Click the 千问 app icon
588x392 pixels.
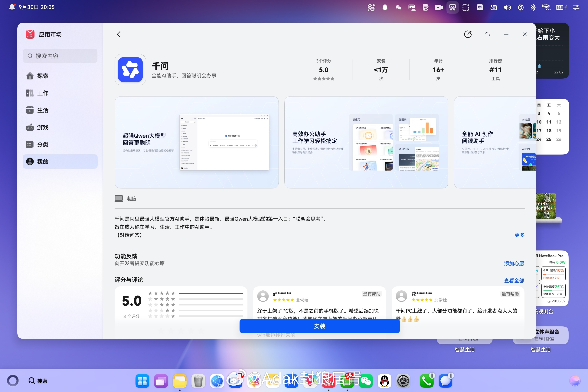[130, 70]
